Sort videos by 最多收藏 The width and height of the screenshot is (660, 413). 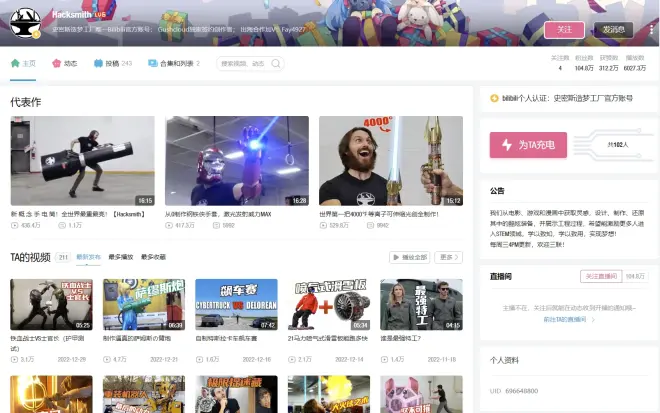pyautogui.click(x=153, y=257)
